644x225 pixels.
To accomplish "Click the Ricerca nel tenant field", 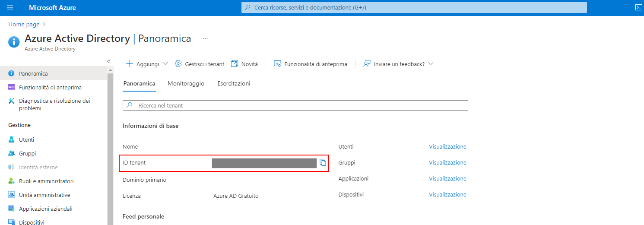I will click(x=295, y=105).
